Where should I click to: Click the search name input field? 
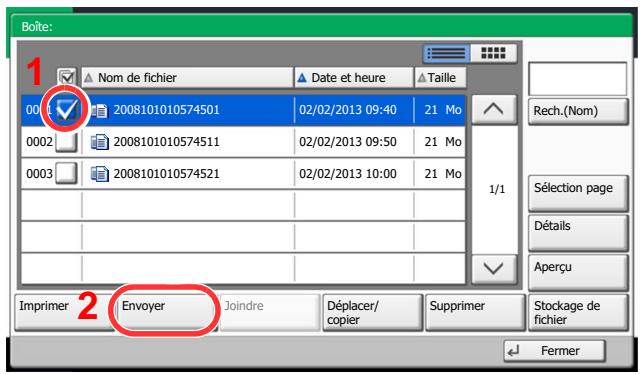tap(578, 79)
